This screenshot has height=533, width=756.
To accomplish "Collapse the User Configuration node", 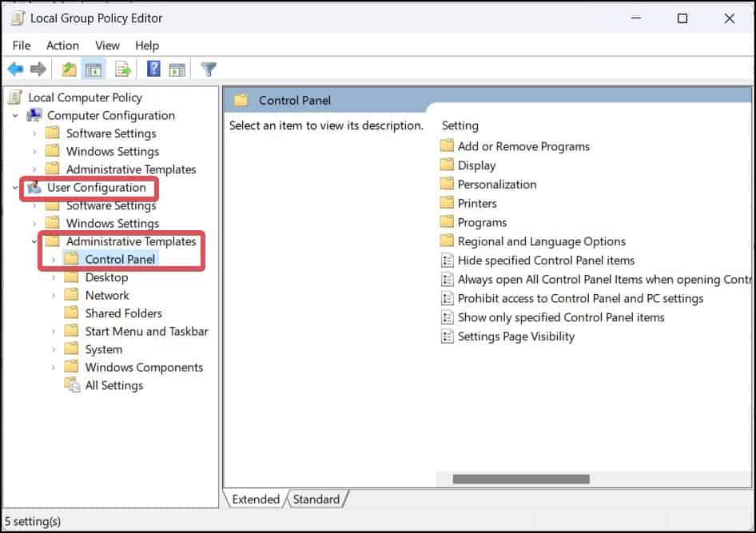I will point(15,188).
